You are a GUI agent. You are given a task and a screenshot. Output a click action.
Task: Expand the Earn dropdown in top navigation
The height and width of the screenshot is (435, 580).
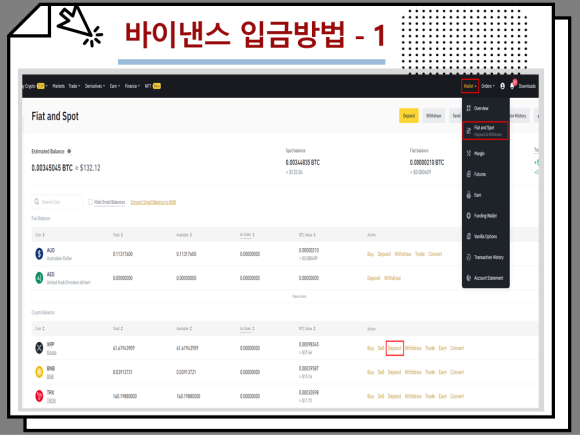pyautogui.click(x=115, y=86)
